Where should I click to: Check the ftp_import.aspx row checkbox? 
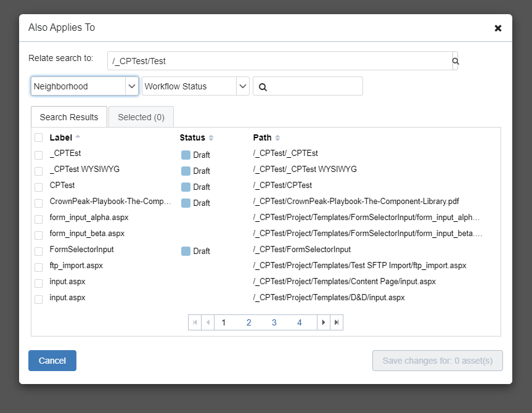click(x=39, y=268)
